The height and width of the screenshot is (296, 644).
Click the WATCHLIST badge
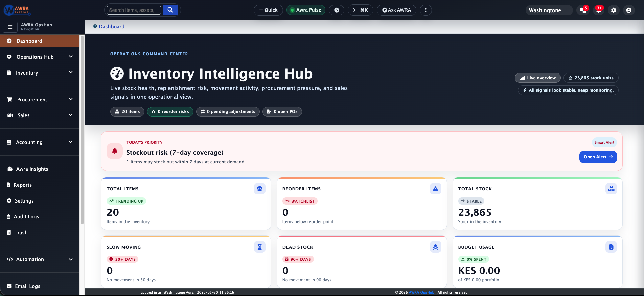point(300,201)
